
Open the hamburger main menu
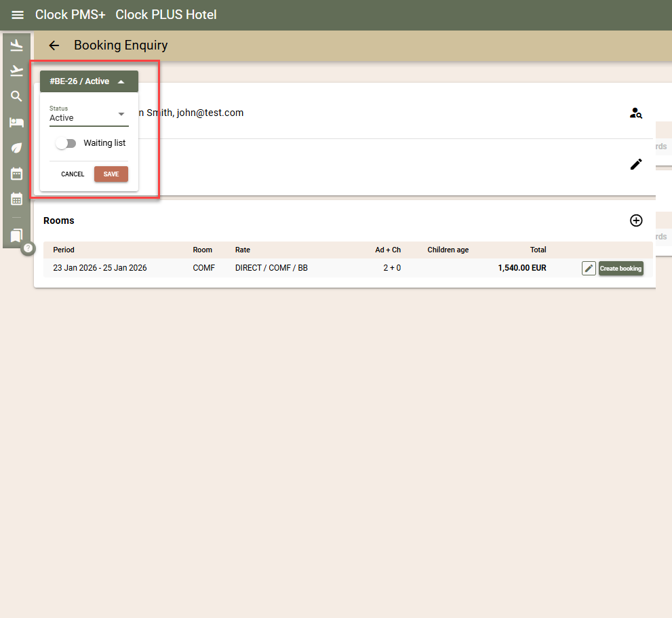point(18,15)
